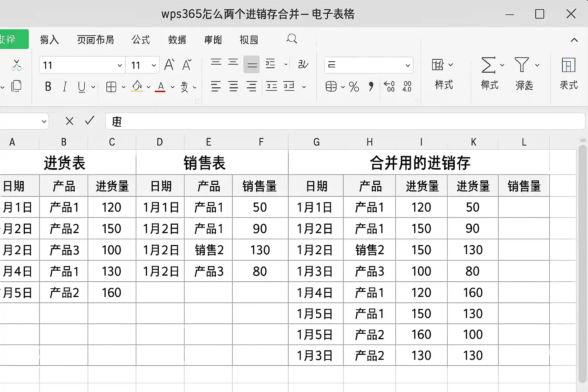Open the font size dropdown
The height and width of the screenshot is (392, 588).
(x=154, y=65)
